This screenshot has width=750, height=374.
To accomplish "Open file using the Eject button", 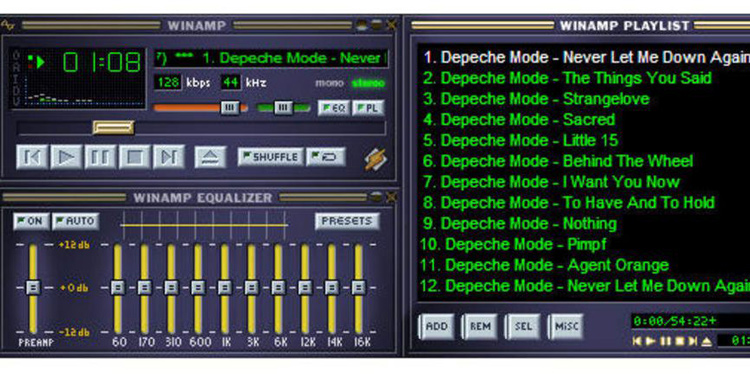I will coord(210,157).
